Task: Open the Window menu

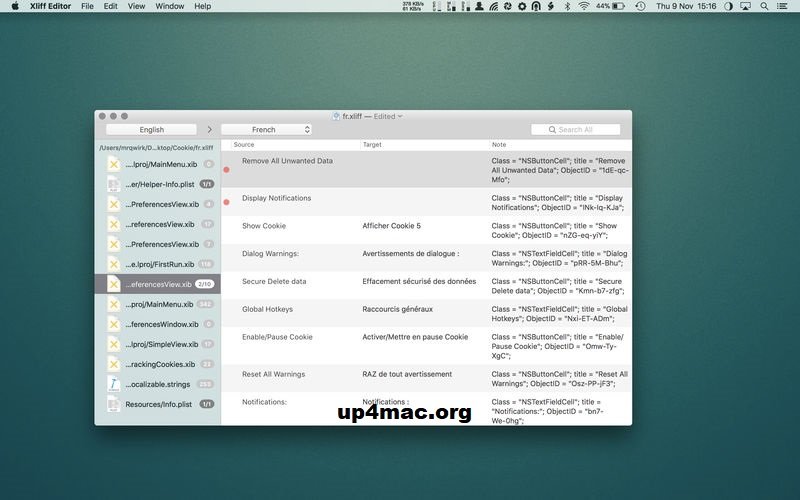Action: [169, 6]
